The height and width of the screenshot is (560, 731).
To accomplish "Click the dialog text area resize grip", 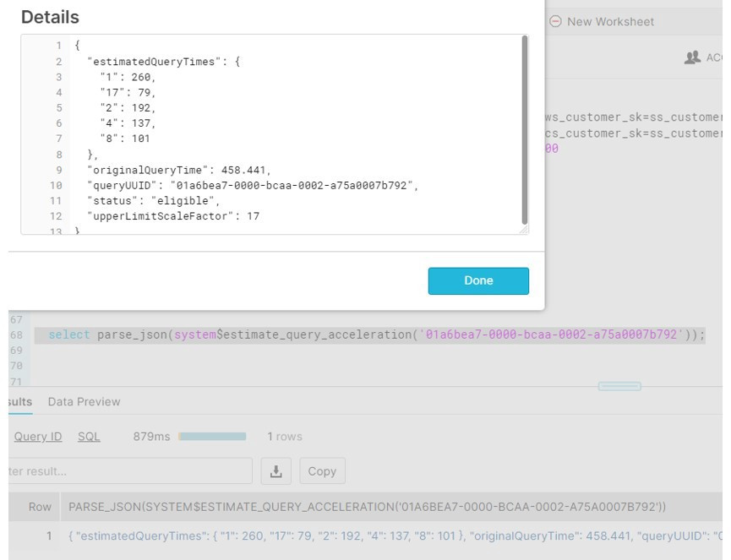I will 524,230.
